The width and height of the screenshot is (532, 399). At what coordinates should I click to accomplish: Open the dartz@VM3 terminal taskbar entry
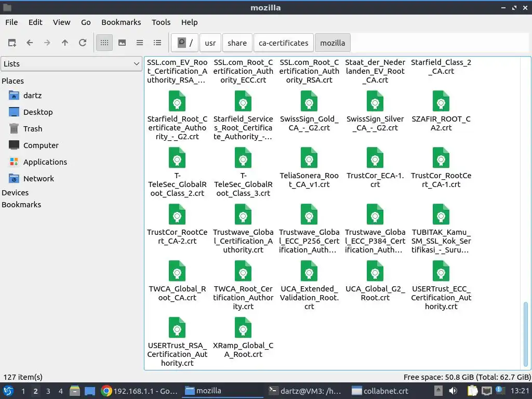tap(305, 391)
